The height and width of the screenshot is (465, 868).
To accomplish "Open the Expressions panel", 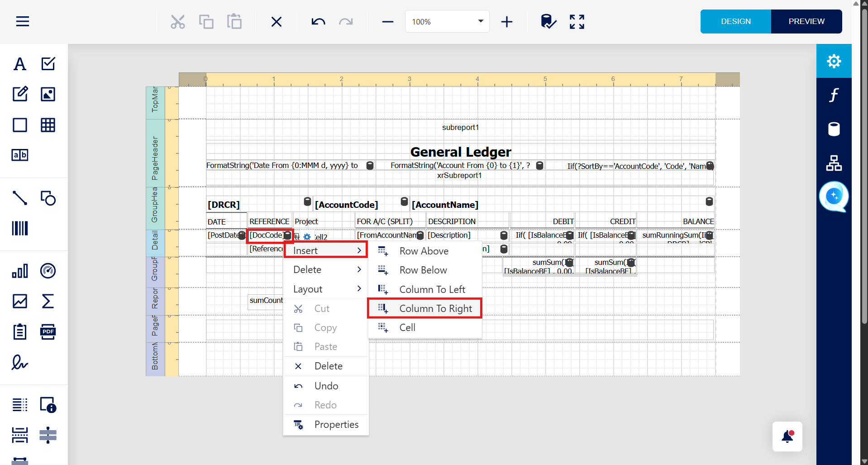I will coord(834,95).
